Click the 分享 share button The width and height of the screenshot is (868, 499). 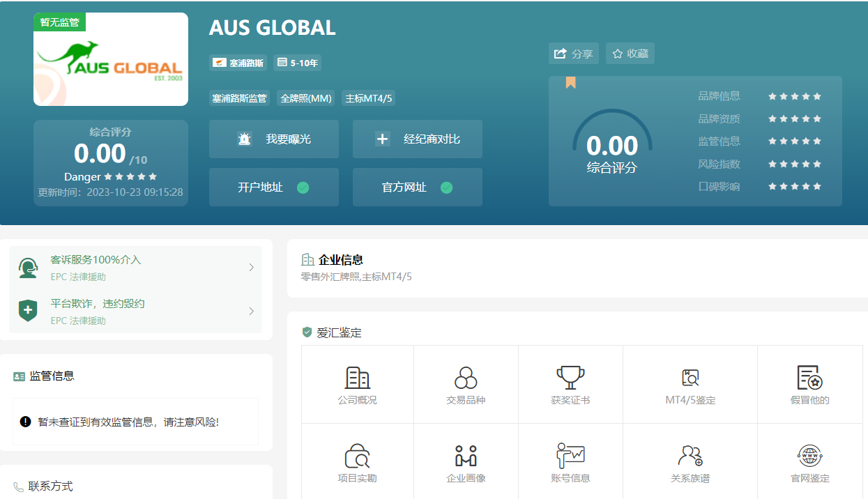coord(573,54)
